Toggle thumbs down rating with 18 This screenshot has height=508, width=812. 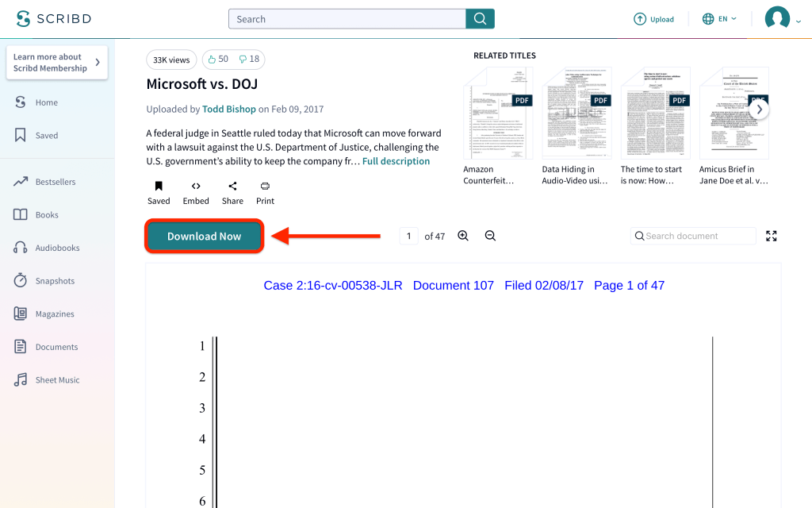[x=248, y=60]
